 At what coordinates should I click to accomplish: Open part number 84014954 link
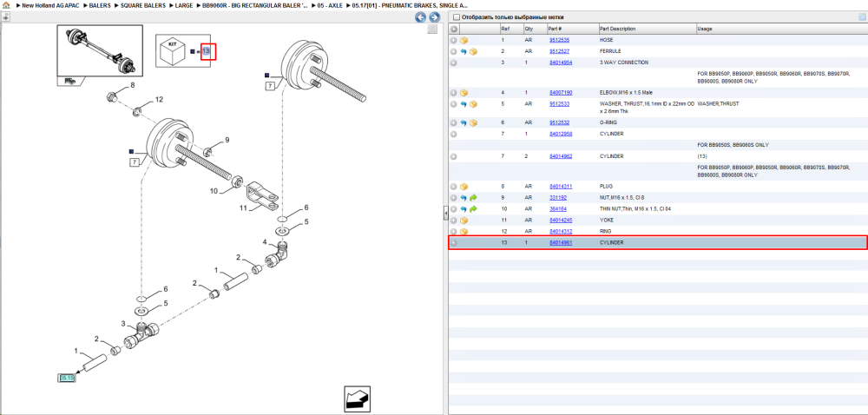coord(561,63)
